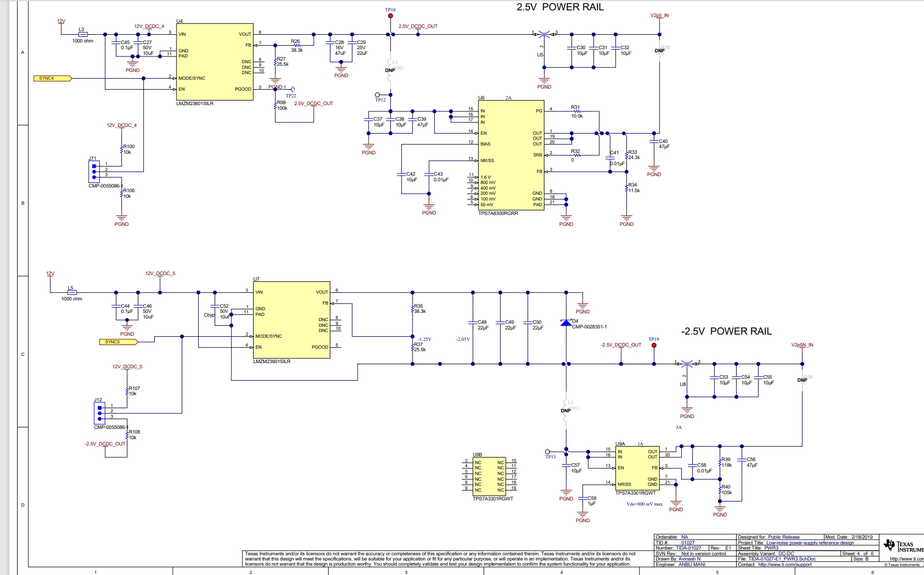Screen dimensions: 924x575
Task: Click the TP19 red test point
Action: (x=654, y=345)
